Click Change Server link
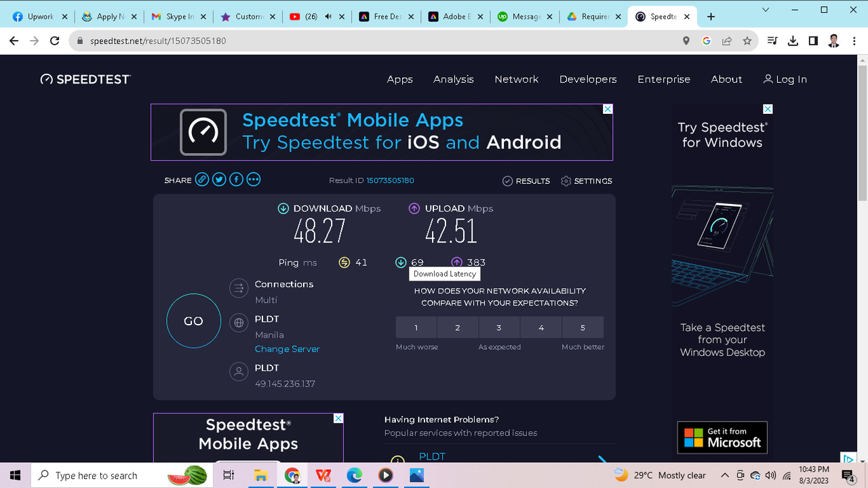The height and width of the screenshot is (488, 868). [x=287, y=348]
